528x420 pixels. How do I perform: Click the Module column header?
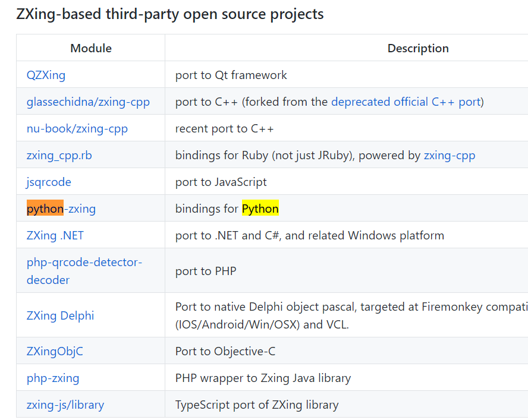[x=91, y=48]
